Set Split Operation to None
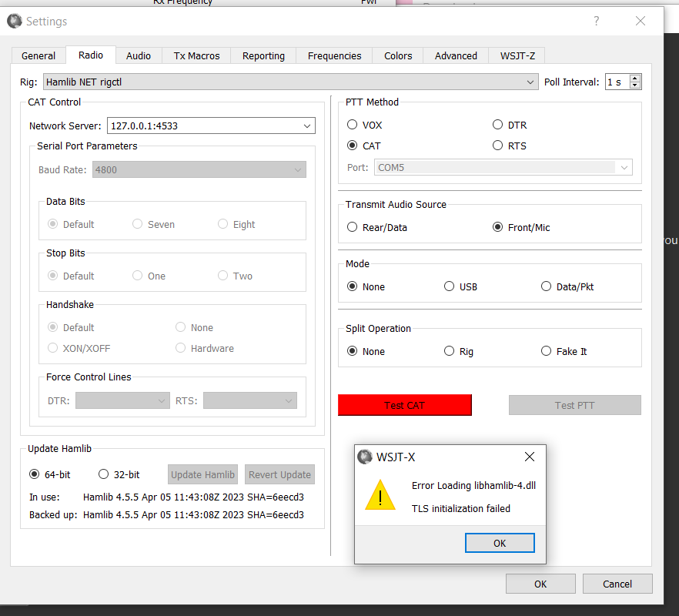Image resolution: width=679 pixels, height=616 pixels. [366, 351]
